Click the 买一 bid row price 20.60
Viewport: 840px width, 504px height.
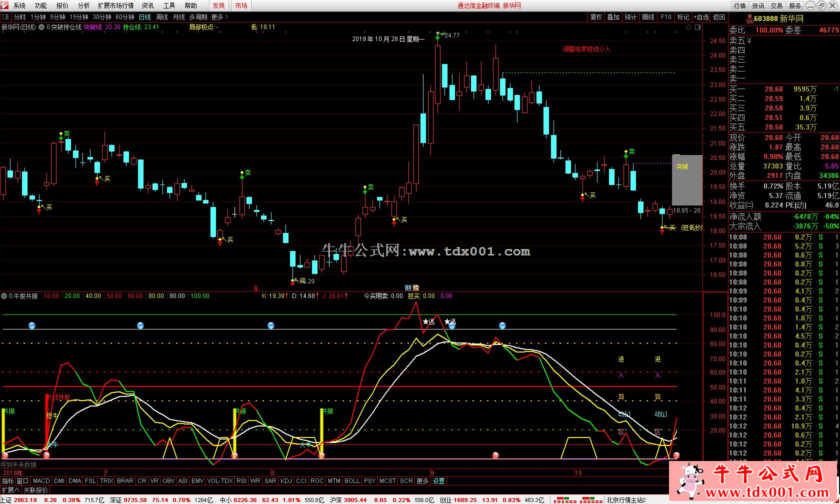(x=773, y=89)
